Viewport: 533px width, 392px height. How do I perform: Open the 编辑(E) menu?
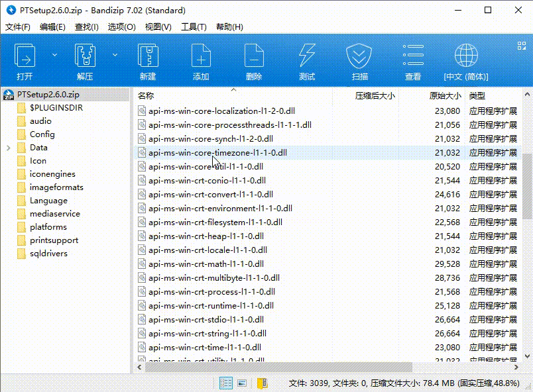point(52,26)
